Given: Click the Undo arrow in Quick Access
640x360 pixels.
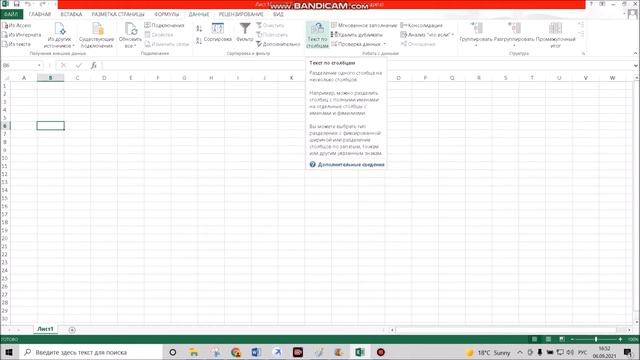Looking at the screenshot, I should [28, 4].
